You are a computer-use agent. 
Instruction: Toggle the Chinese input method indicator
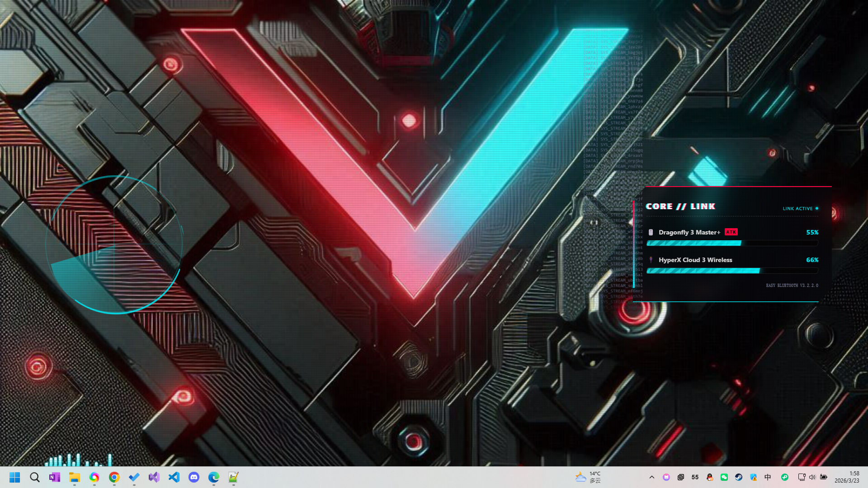tap(768, 477)
